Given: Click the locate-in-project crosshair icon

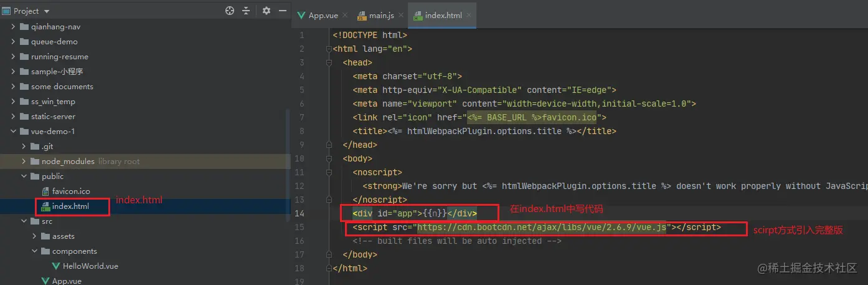Looking at the screenshot, I should coord(230,11).
